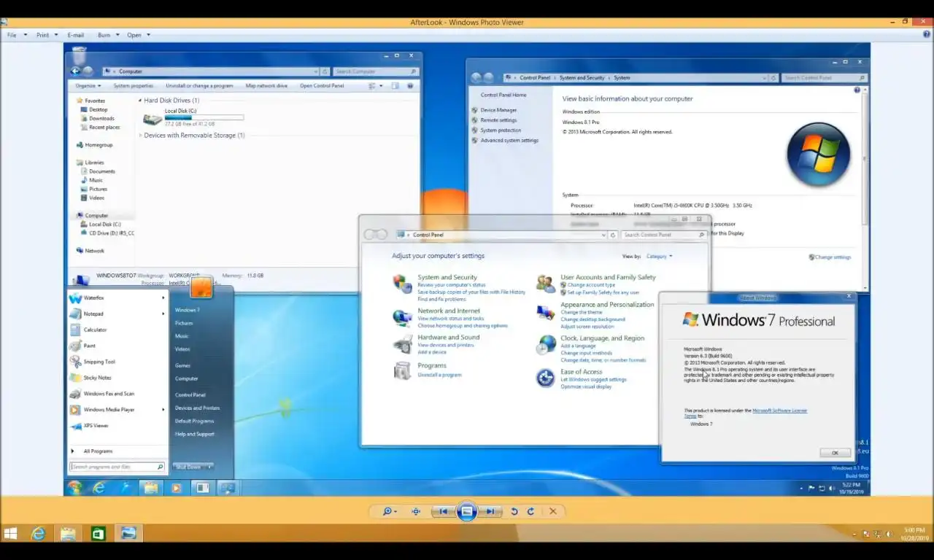Start the Photo Viewer slide show
This screenshot has height=560, width=934.
(x=467, y=512)
